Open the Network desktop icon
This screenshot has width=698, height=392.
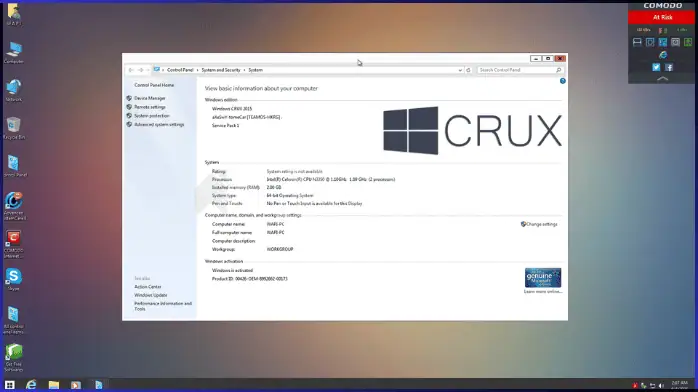point(14,90)
